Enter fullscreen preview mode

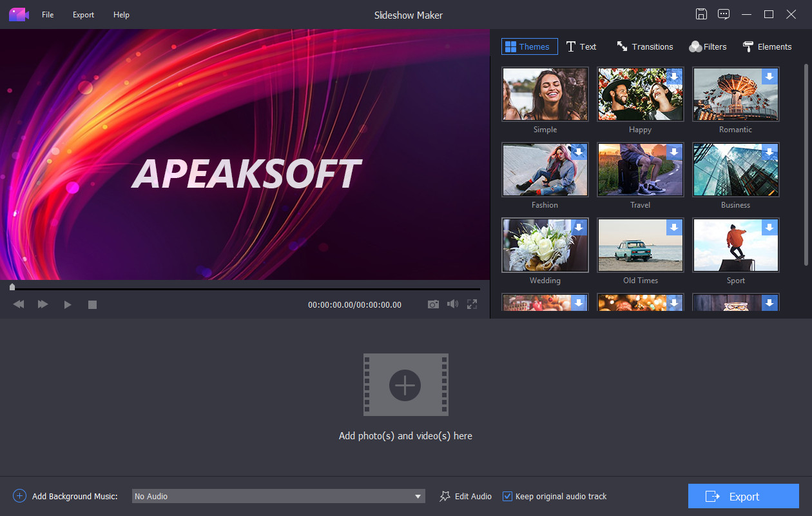pos(472,304)
